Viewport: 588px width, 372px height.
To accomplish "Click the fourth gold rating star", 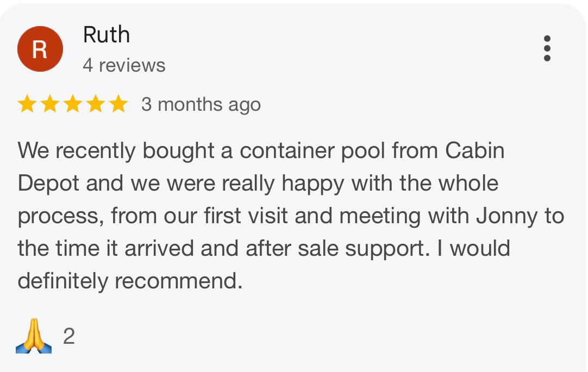I will click(95, 104).
